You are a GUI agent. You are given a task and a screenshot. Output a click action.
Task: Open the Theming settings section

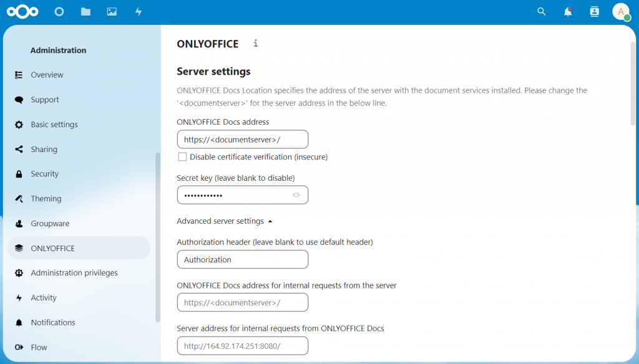click(46, 198)
